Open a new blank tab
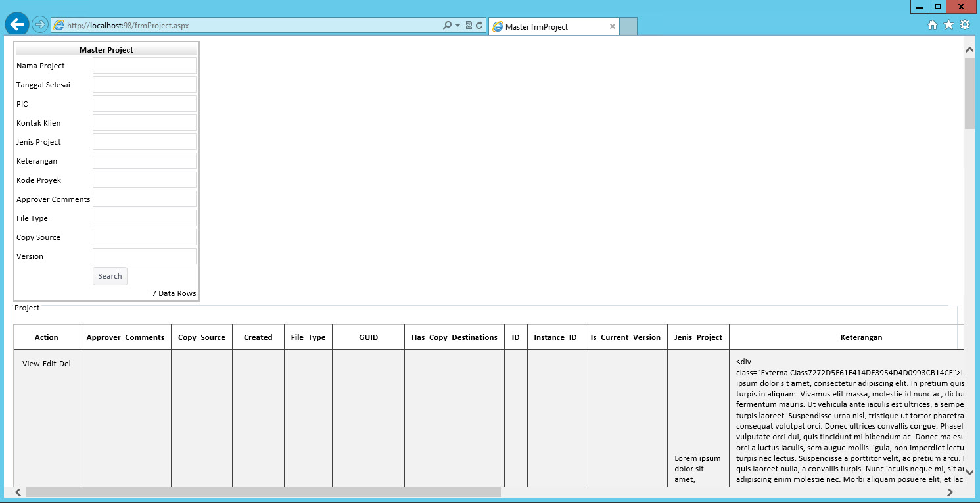 pos(628,27)
